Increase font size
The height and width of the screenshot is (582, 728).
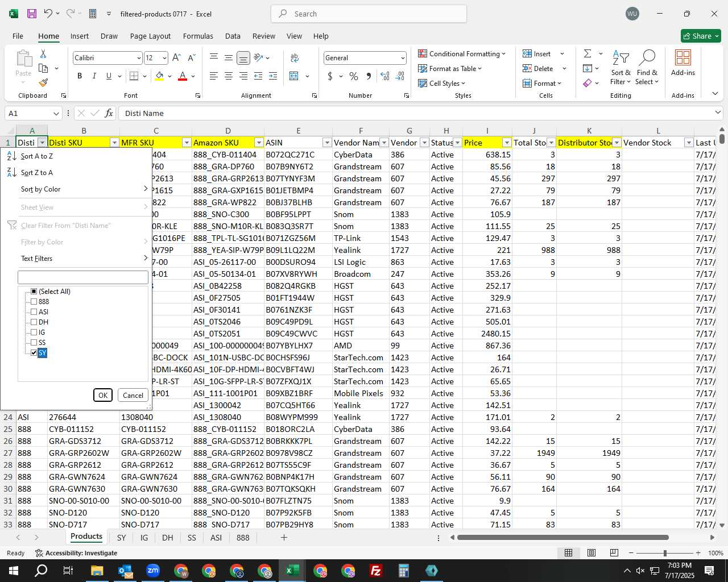tap(176, 57)
